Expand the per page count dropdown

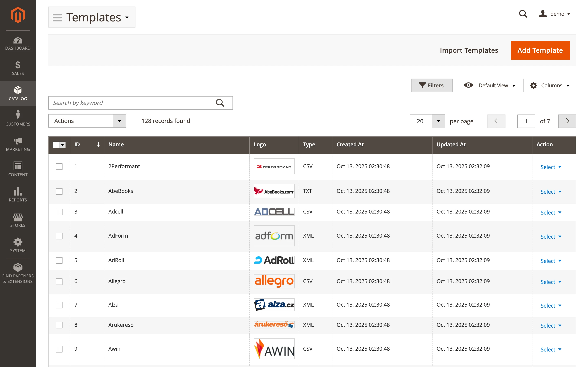click(438, 121)
